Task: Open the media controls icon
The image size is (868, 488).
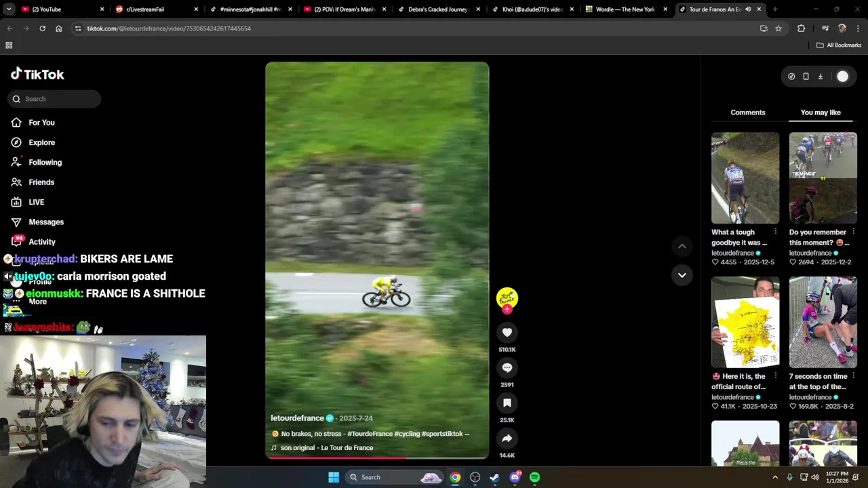Action: 825,28
